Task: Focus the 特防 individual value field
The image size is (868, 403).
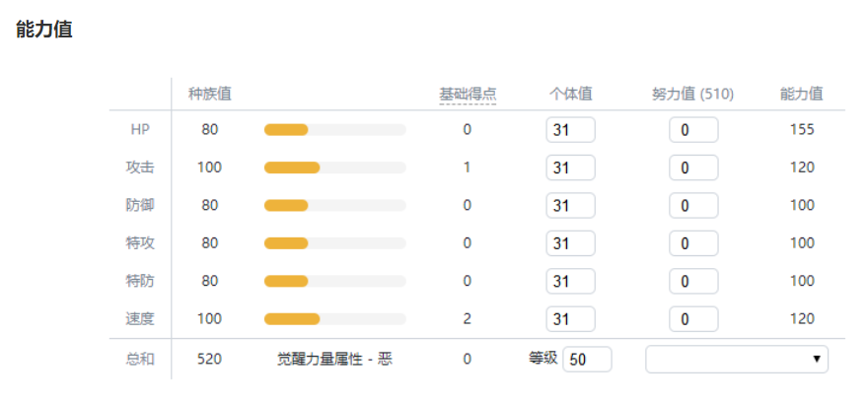Action: point(570,282)
